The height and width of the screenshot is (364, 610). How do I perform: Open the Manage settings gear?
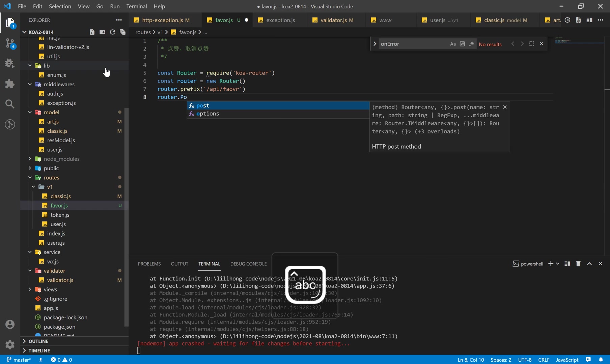[x=10, y=344]
